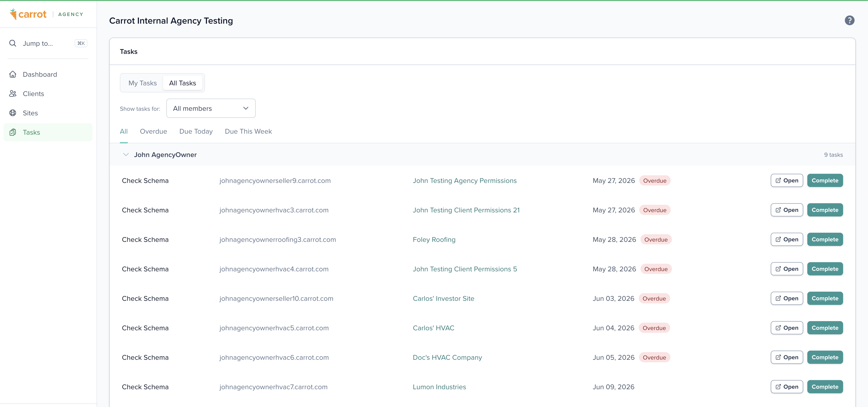The height and width of the screenshot is (407, 868).
Task: Select the All filter tab
Action: 124,132
